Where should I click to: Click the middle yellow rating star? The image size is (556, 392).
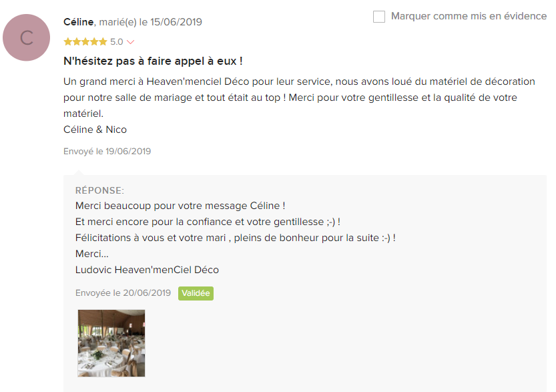point(85,42)
